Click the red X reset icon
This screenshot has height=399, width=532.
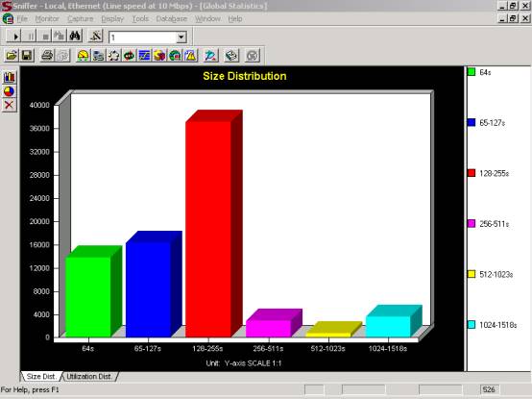(x=10, y=105)
